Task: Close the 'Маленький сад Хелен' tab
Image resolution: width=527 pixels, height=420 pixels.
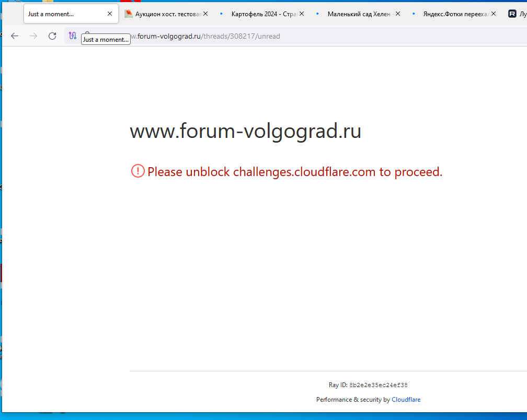Action: tap(397, 14)
